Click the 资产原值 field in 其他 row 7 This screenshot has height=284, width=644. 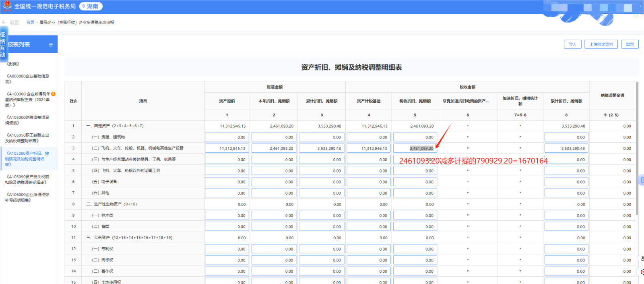click(227, 193)
